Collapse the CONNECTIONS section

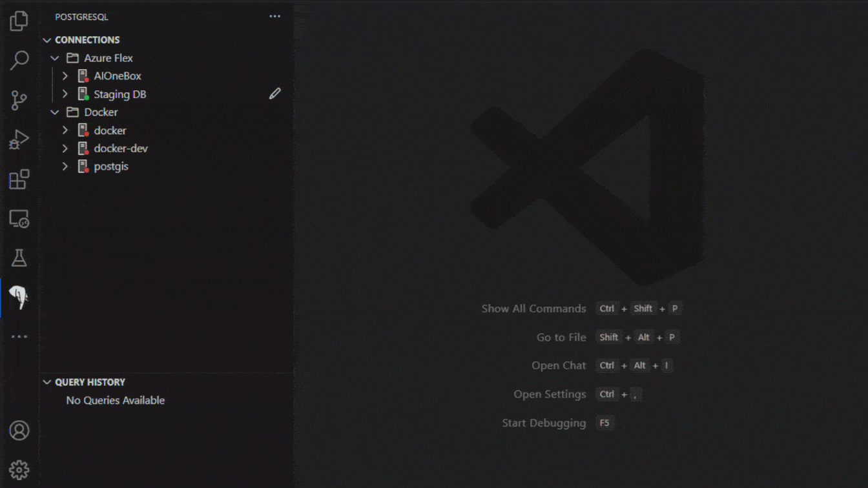[46, 39]
